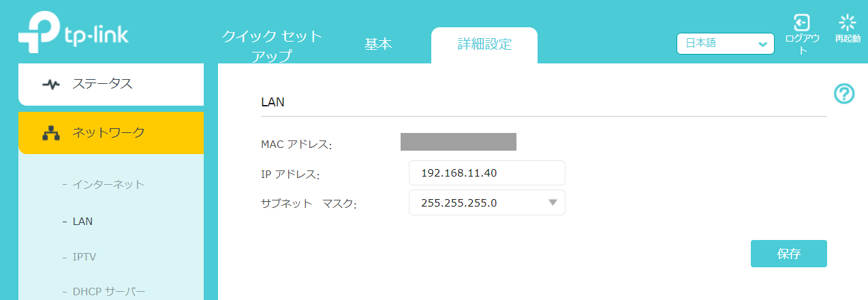Select the 詳細設定 tab
Image resolution: width=868 pixels, height=300 pixels.
pos(484,45)
